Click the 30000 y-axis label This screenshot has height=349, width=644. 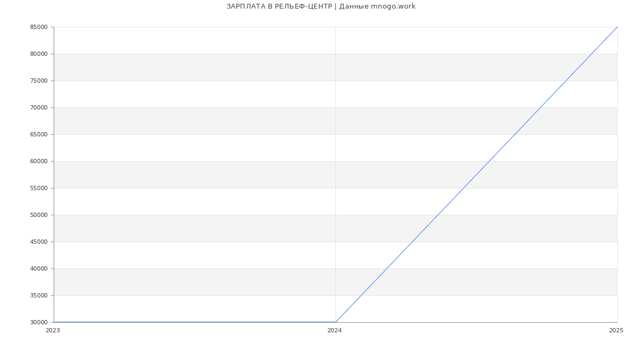39,323
